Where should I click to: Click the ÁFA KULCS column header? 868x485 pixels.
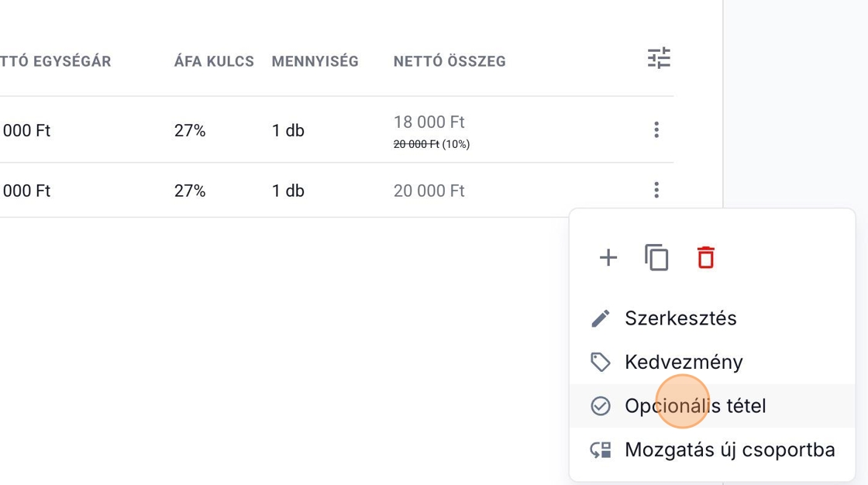[x=214, y=61]
